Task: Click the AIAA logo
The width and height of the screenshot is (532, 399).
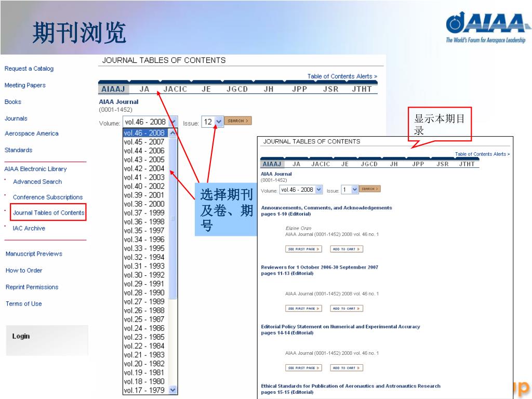Action: pos(488,27)
